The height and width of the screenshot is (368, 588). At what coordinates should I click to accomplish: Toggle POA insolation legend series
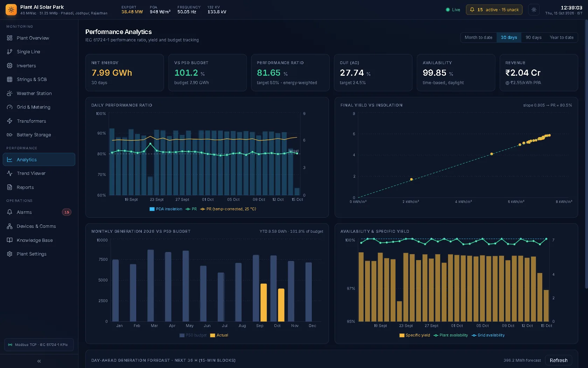tap(166, 209)
